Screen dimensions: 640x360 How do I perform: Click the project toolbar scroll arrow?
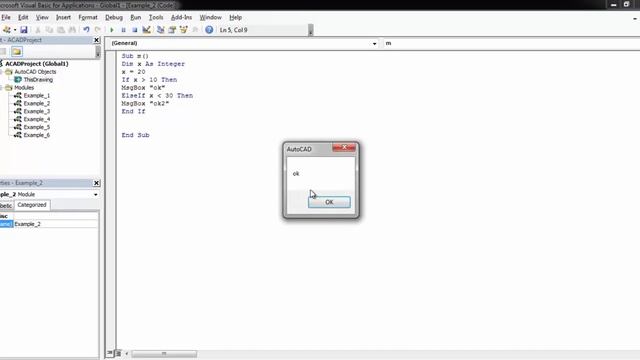click(98, 52)
